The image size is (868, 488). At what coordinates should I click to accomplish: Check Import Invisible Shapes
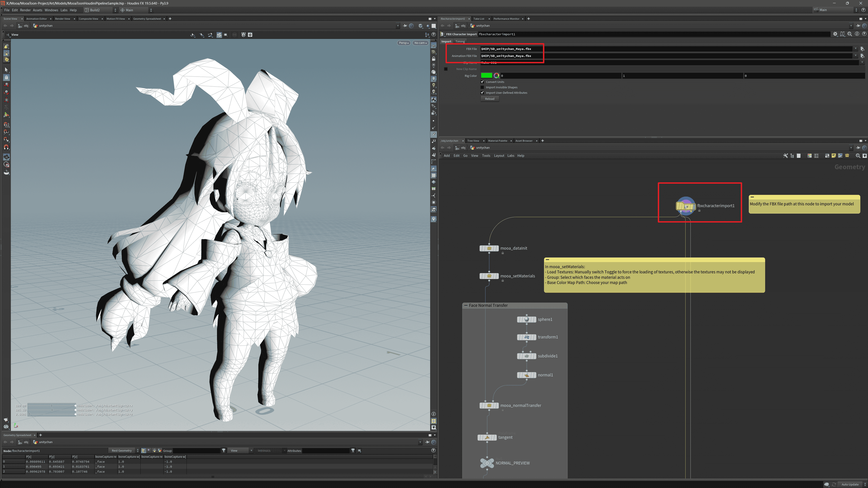[482, 87]
